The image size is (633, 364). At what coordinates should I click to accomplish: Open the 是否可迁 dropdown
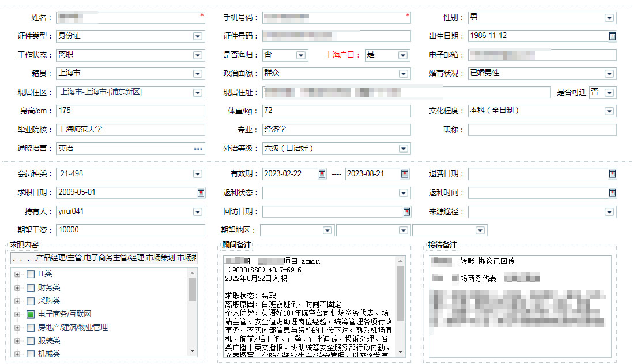609,93
